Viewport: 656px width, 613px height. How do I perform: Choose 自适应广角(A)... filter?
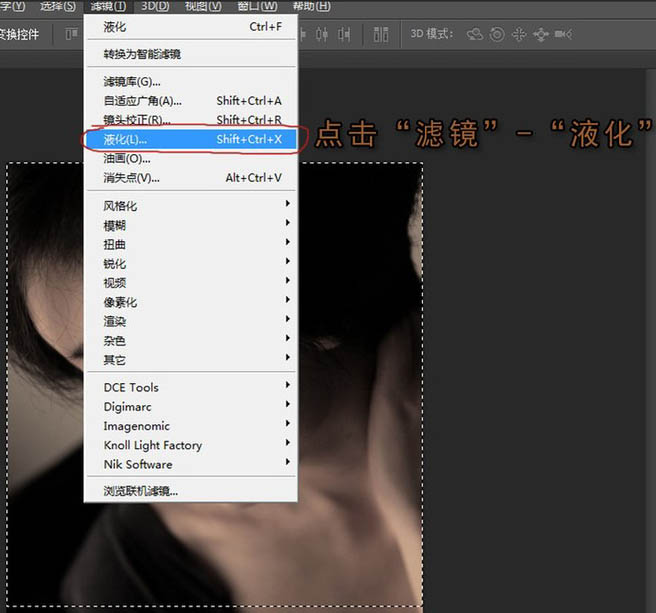[x=191, y=101]
